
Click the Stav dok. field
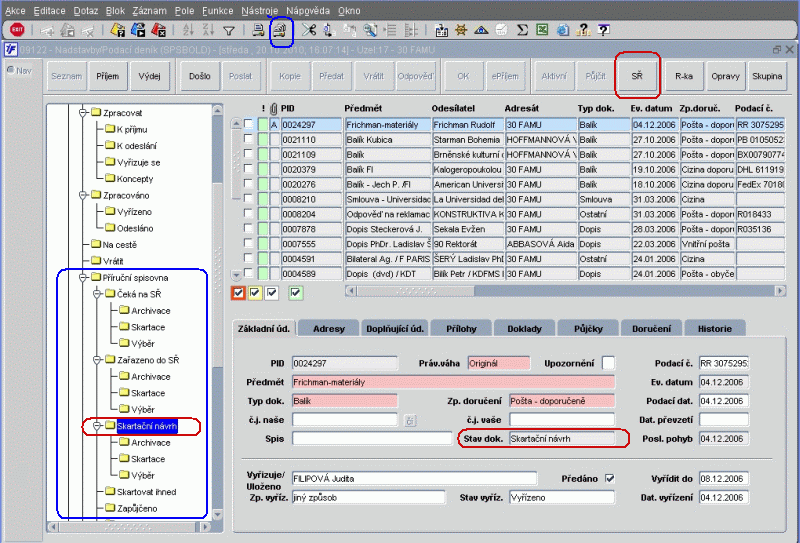562,439
